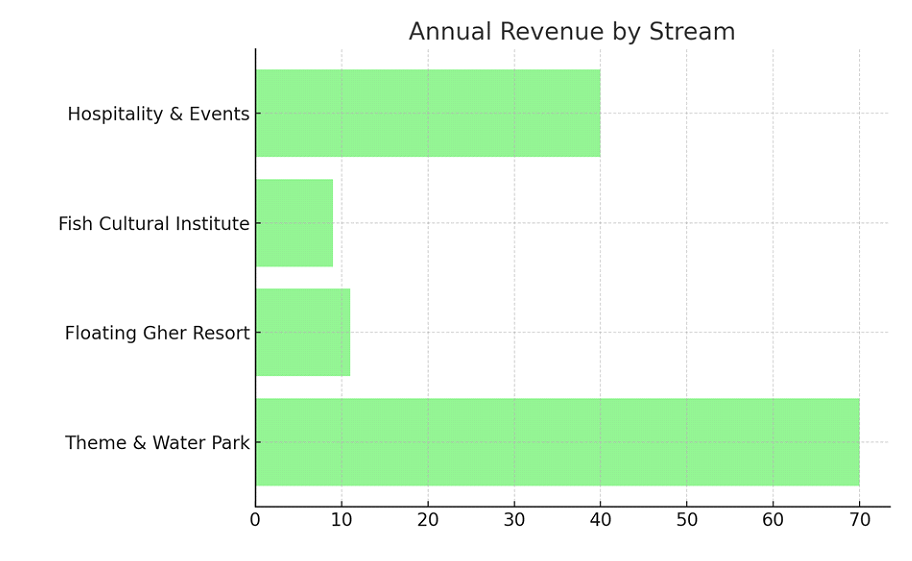Select the "Theme & Water Park" axis label
Screen dimensions: 912x561
click(x=157, y=443)
